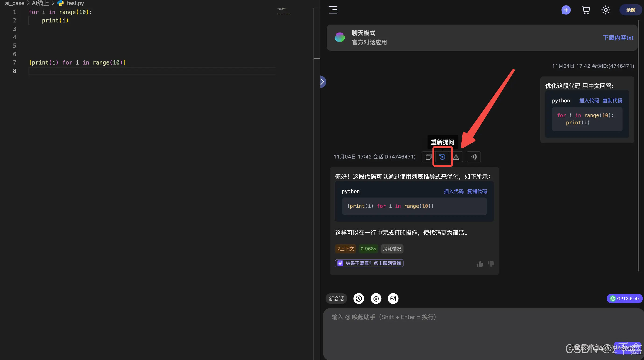Click the broadcast/share icon next to the warning icon
This screenshot has width=644, height=360.
click(x=474, y=157)
